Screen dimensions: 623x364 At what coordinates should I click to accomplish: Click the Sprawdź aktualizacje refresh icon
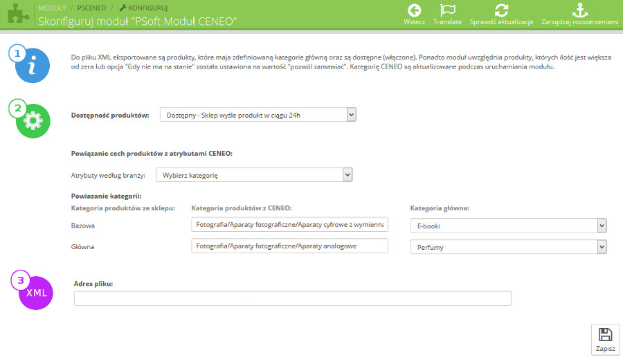pyautogui.click(x=501, y=10)
